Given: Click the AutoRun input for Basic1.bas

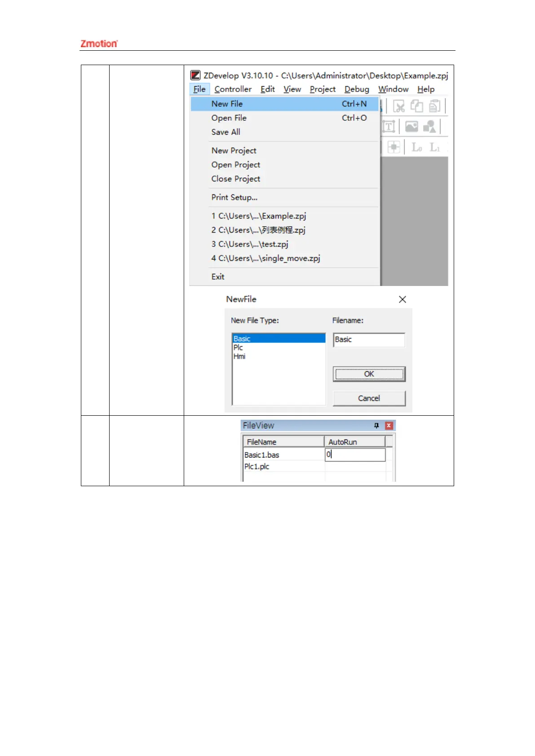Looking at the screenshot, I should click(x=355, y=454).
